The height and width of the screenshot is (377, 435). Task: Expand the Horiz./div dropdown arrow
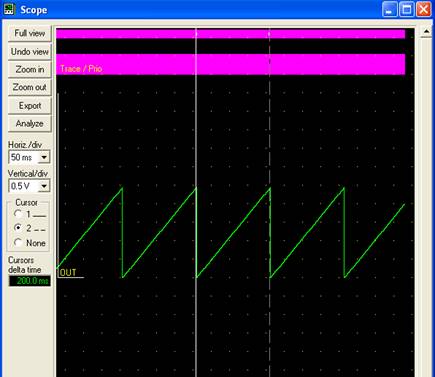coord(44,157)
